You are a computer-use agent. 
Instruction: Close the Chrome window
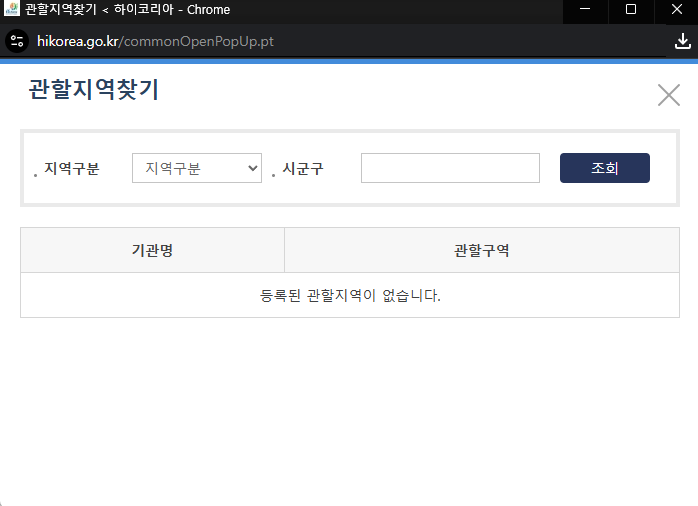pos(677,9)
